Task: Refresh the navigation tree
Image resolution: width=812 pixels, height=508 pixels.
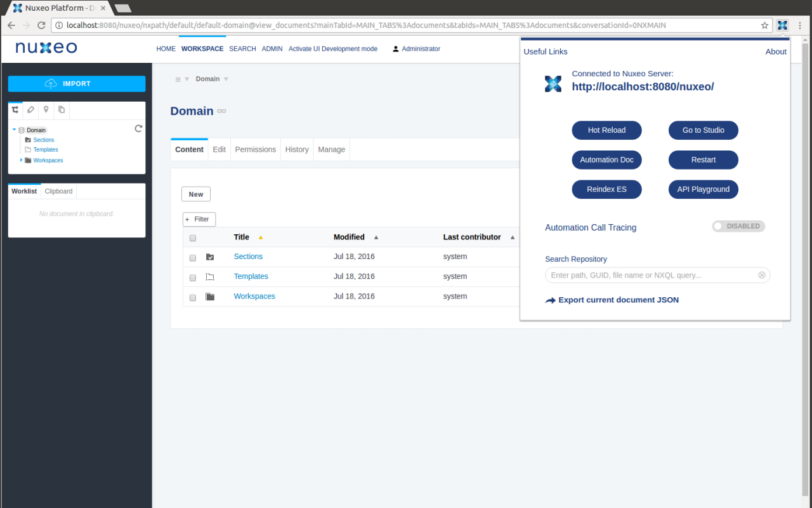Action: tap(138, 129)
